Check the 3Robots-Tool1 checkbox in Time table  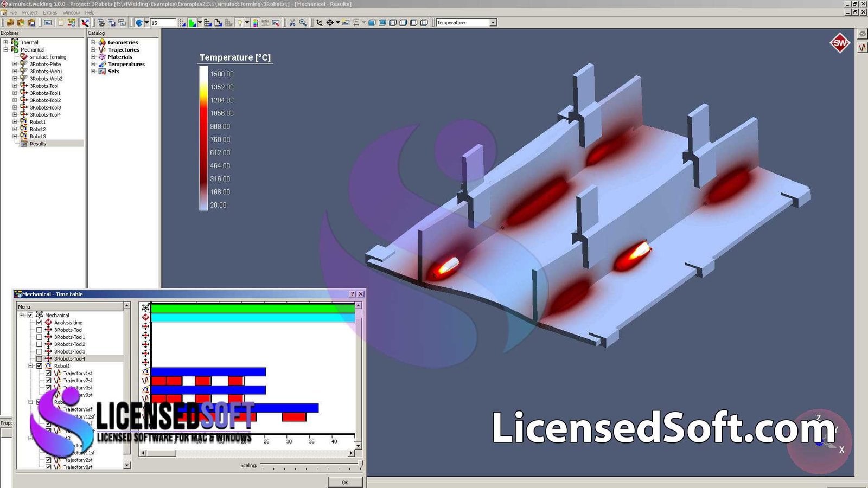pyautogui.click(x=39, y=337)
